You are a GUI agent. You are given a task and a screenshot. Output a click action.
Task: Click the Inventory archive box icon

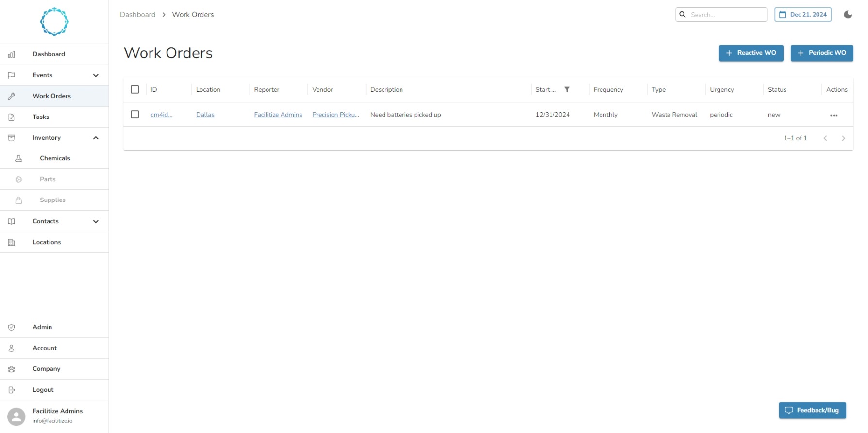(x=12, y=138)
